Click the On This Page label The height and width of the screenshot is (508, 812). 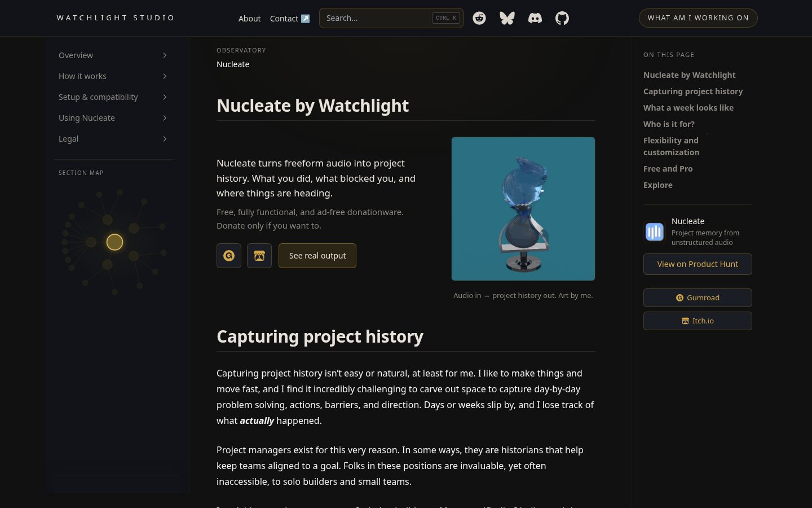669,55
